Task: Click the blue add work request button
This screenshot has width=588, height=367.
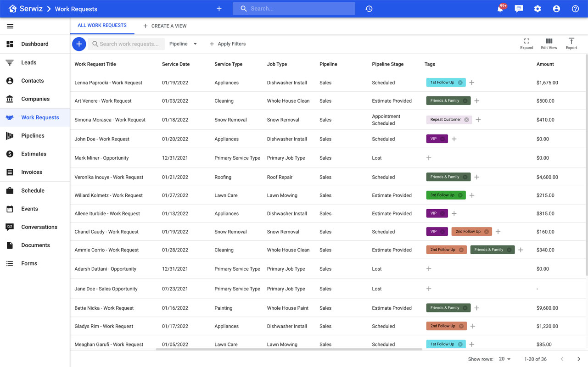Action: 79,44
